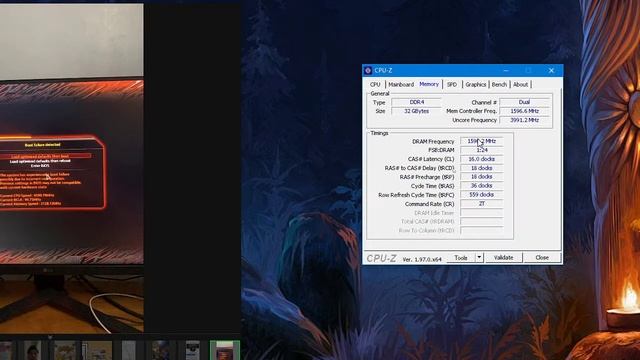Switch to the Graphics tab
Image resolution: width=640 pixels, height=360 pixels.
(476, 84)
